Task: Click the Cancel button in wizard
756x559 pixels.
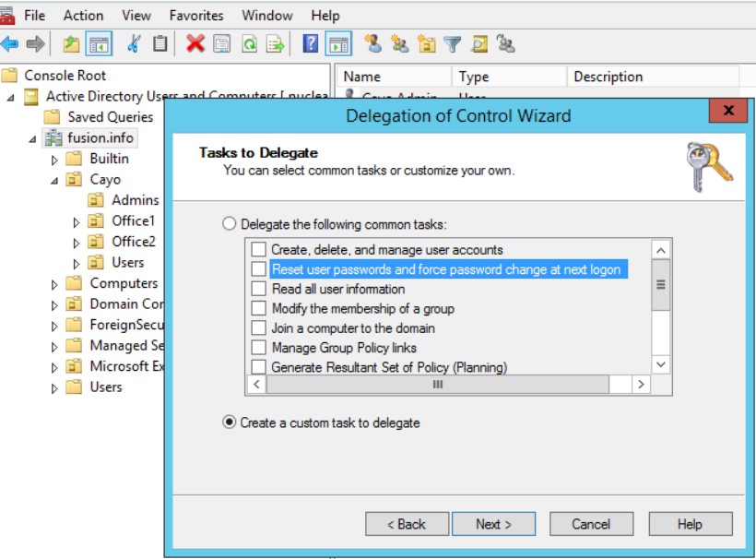Action: click(x=592, y=524)
